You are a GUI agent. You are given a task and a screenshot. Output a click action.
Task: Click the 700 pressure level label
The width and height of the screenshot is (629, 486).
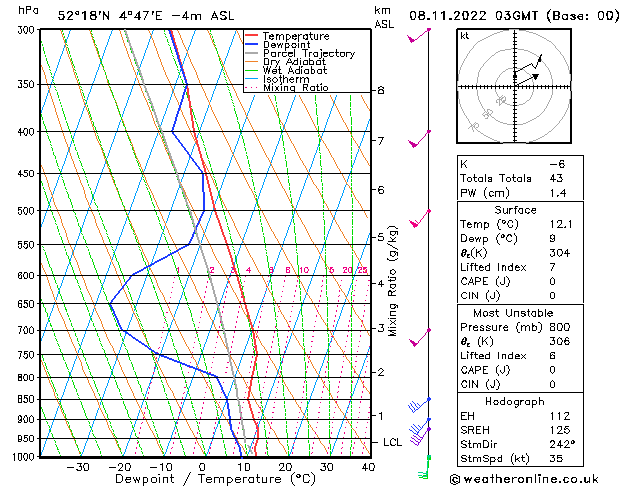click(28, 331)
